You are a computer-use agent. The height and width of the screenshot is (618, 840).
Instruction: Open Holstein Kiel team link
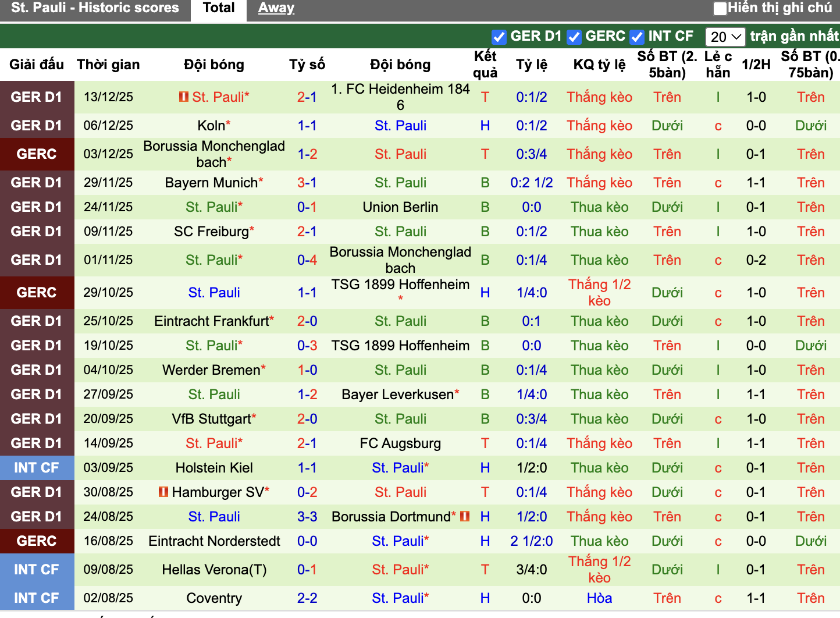pos(214,468)
